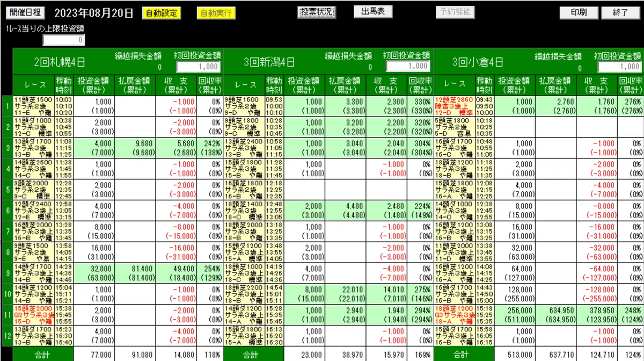644x361 pixels.
Task: Click the greyed 予約機能 button
Action: [x=455, y=11]
